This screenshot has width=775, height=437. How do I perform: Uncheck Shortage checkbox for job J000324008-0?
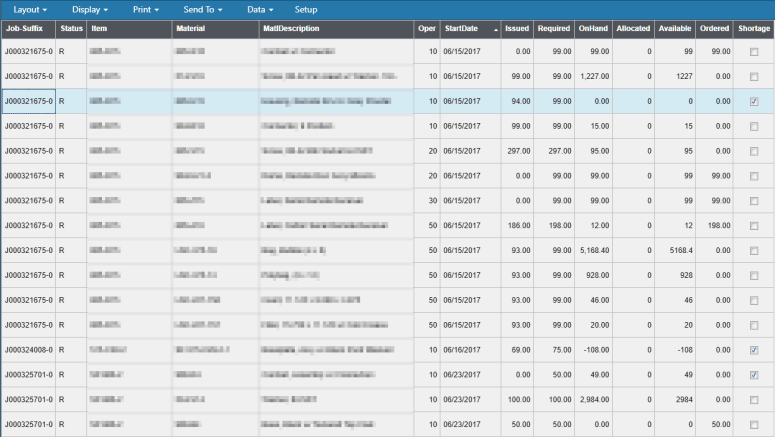[754, 350]
